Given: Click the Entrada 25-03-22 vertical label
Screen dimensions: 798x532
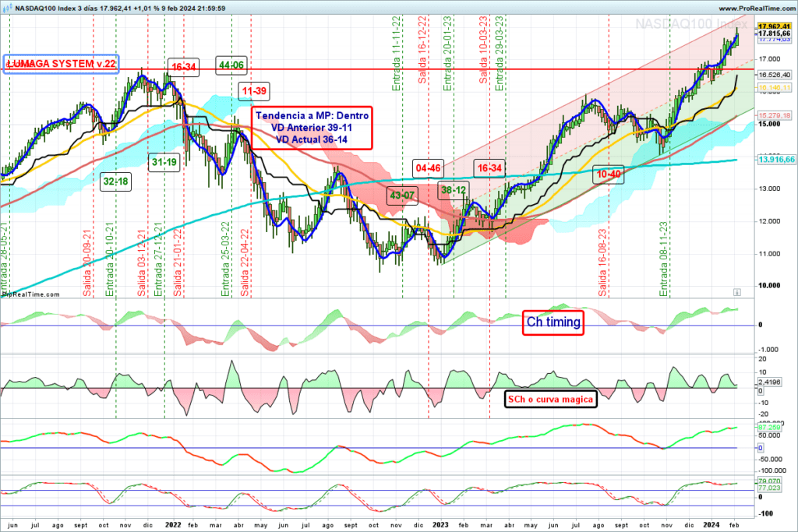Looking at the screenshot, I should 225,259.
